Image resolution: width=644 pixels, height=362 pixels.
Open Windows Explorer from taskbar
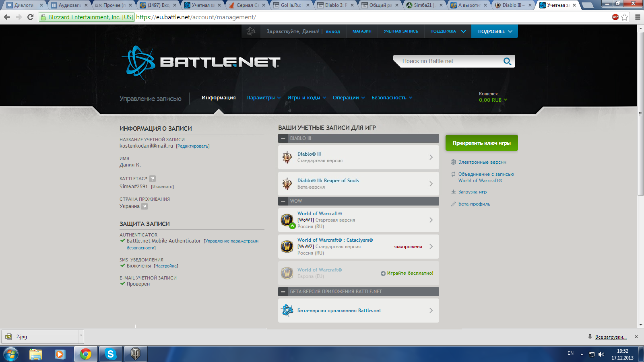[x=36, y=354]
